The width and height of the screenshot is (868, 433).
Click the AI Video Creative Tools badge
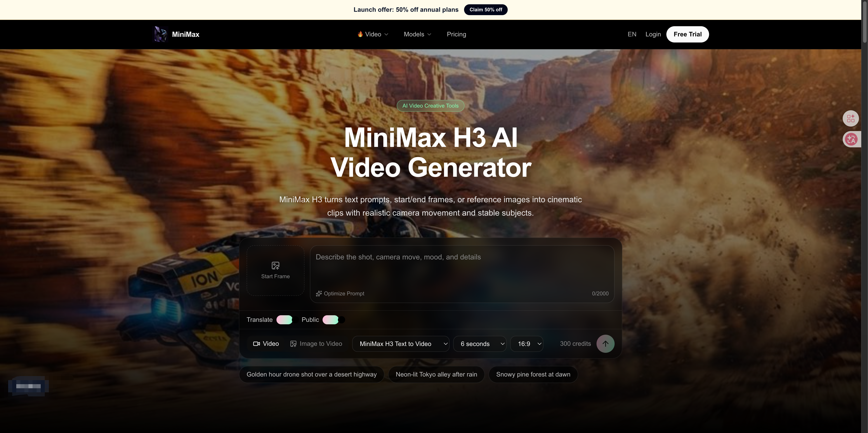coord(430,106)
